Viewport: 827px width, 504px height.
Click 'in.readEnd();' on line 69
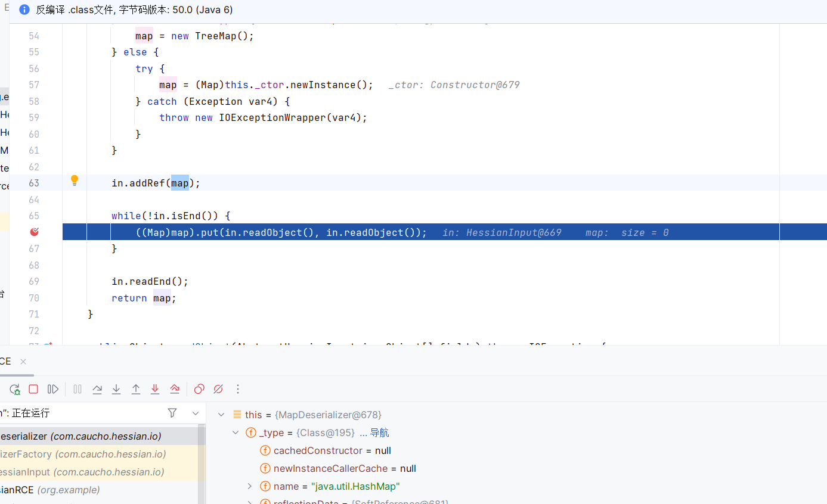[150, 281]
